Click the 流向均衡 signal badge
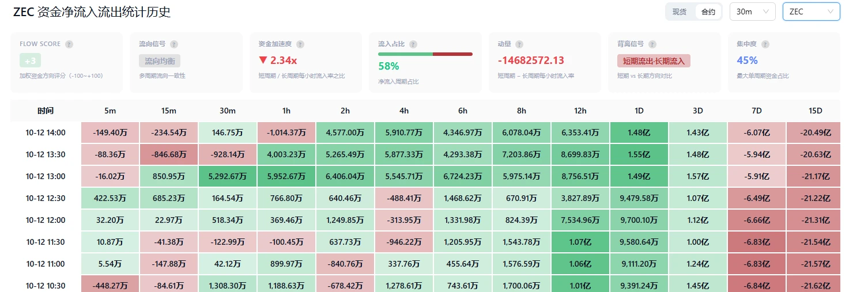Screen dimensions: 868x292 (160, 60)
